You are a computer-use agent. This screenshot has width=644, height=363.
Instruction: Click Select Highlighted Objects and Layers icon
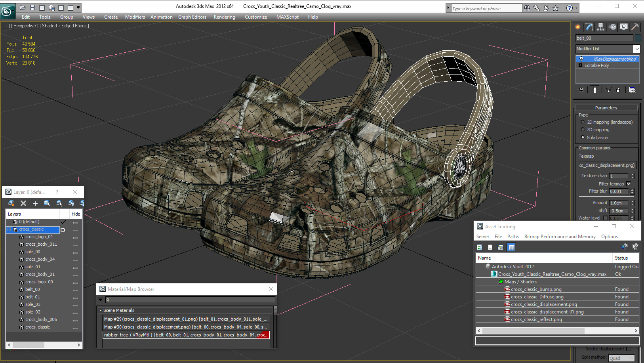click(x=47, y=203)
